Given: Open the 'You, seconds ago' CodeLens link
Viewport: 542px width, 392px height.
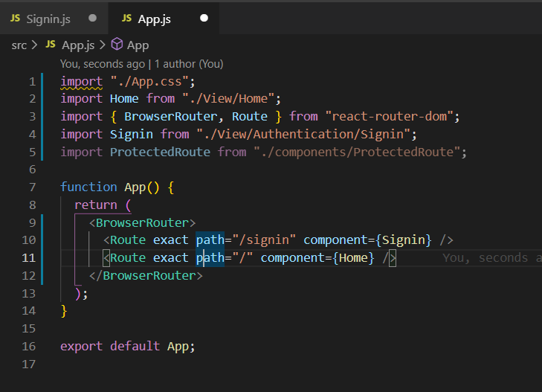Looking at the screenshot, I should [x=103, y=64].
